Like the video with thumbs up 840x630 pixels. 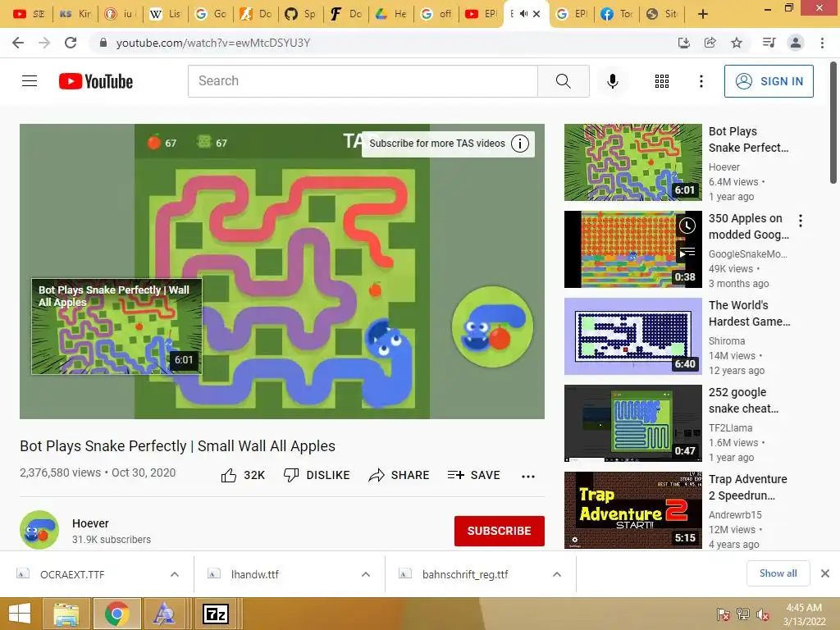click(x=243, y=475)
